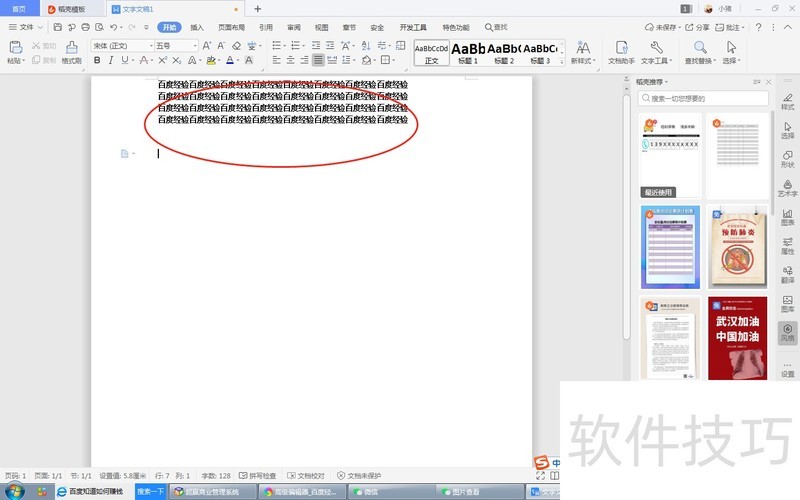Click the Comment (批注) button
The width and height of the screenshot is (800, 500).
tap(730, 27)
